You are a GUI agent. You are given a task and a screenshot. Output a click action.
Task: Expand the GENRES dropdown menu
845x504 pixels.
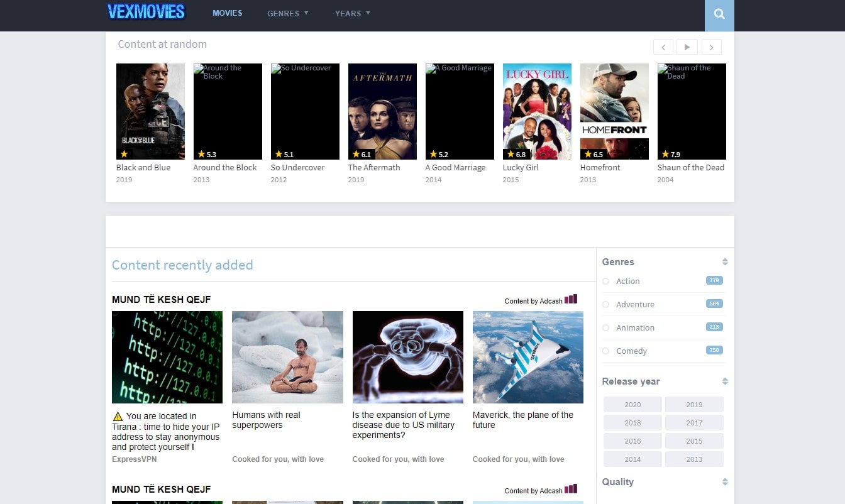288,13
